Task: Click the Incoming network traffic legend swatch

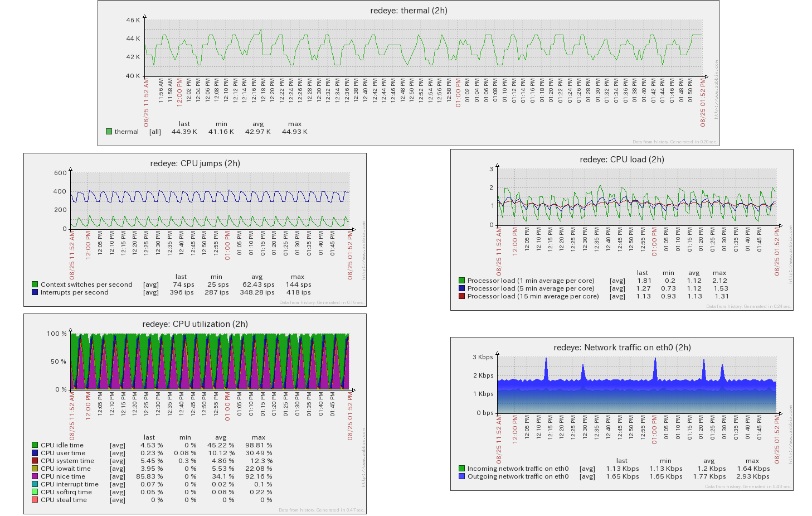Action: pyautogui.click(x=461, y=469)
